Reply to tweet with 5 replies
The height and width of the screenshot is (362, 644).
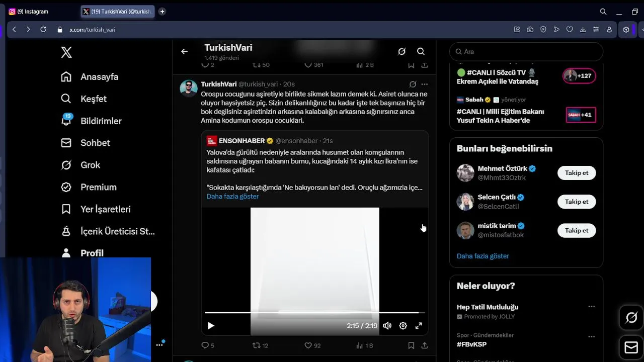tap(208, 345)
